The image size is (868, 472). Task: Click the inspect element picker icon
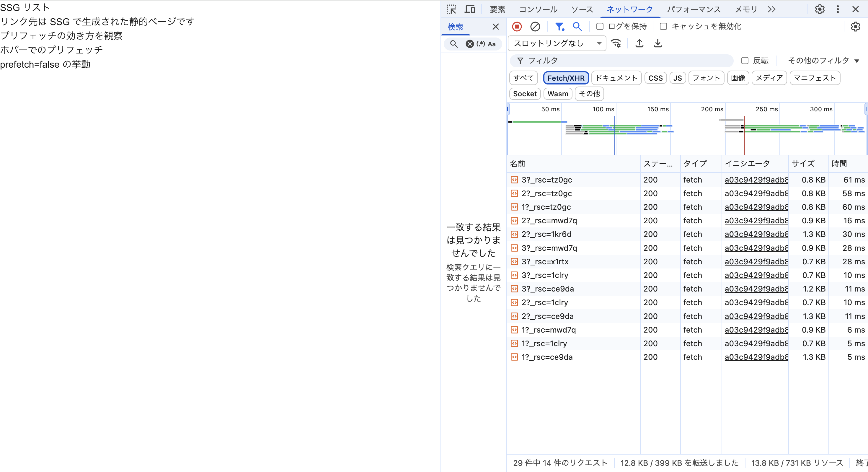[x=451, y=9]
